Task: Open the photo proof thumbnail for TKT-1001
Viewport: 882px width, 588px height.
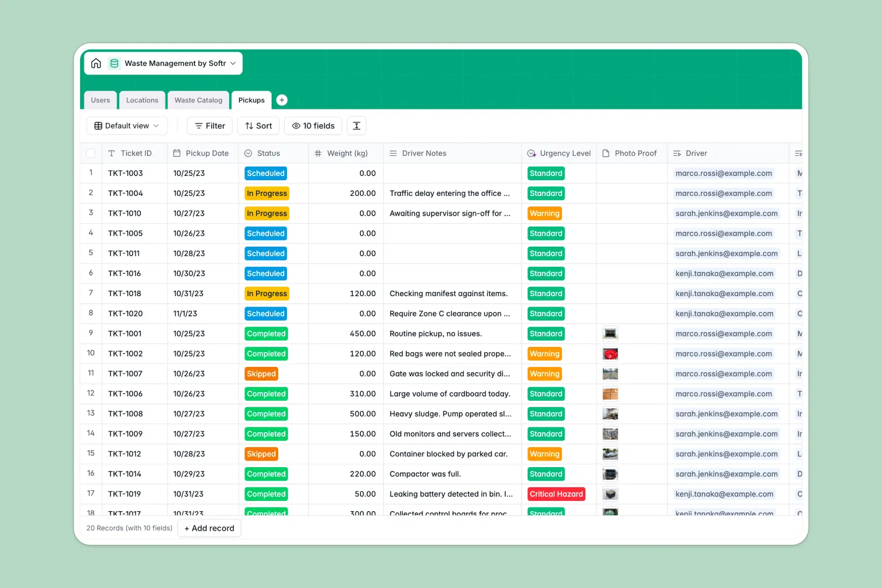Action: click(x=610, y=333)
